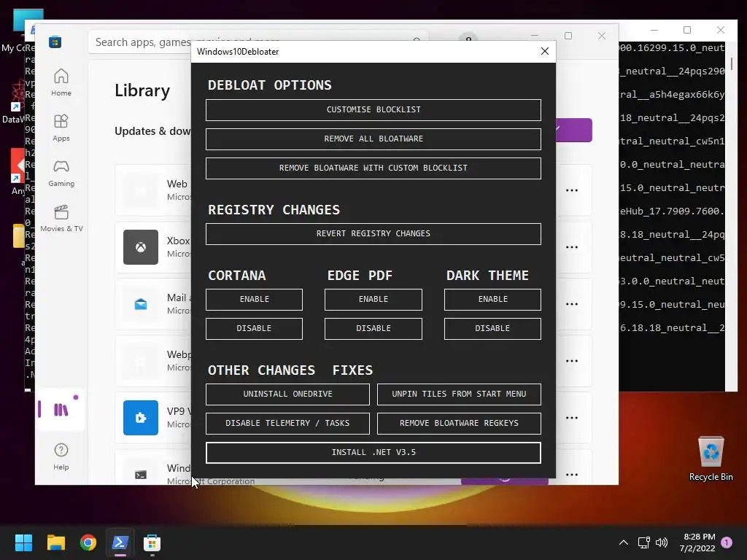Open Library in Microsoft Store sidebar

[61, 410]
